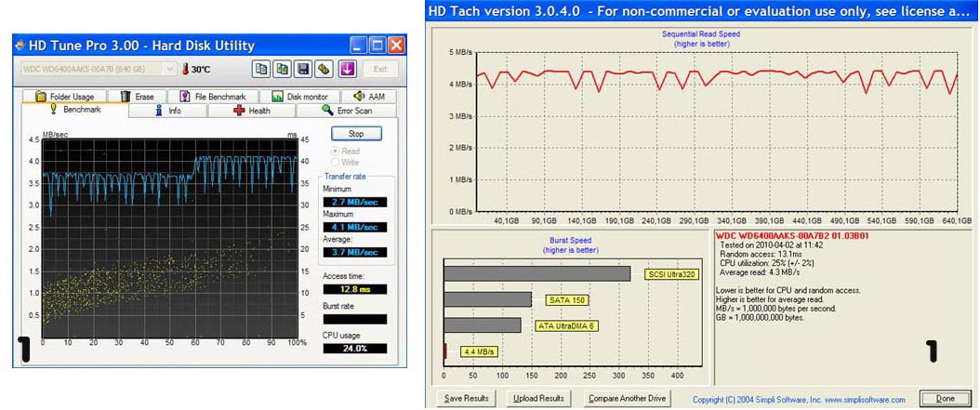Click the copy screenshot to clipboard icon
980x410 pixels.
282,69
